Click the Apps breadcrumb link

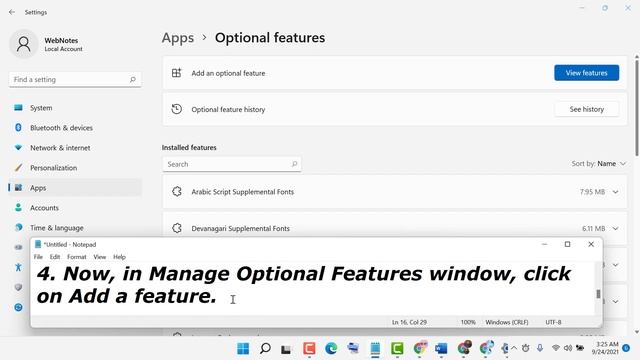coord(178,38)
